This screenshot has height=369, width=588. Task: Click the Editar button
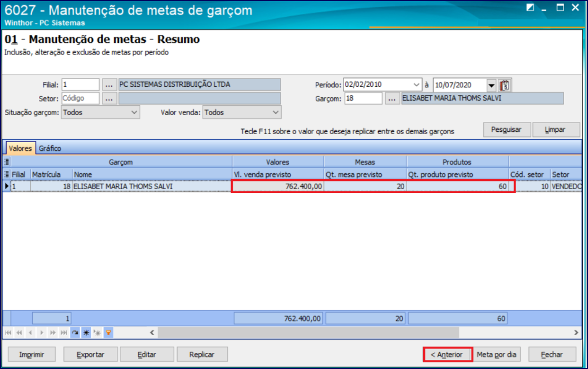coord(146,355)
